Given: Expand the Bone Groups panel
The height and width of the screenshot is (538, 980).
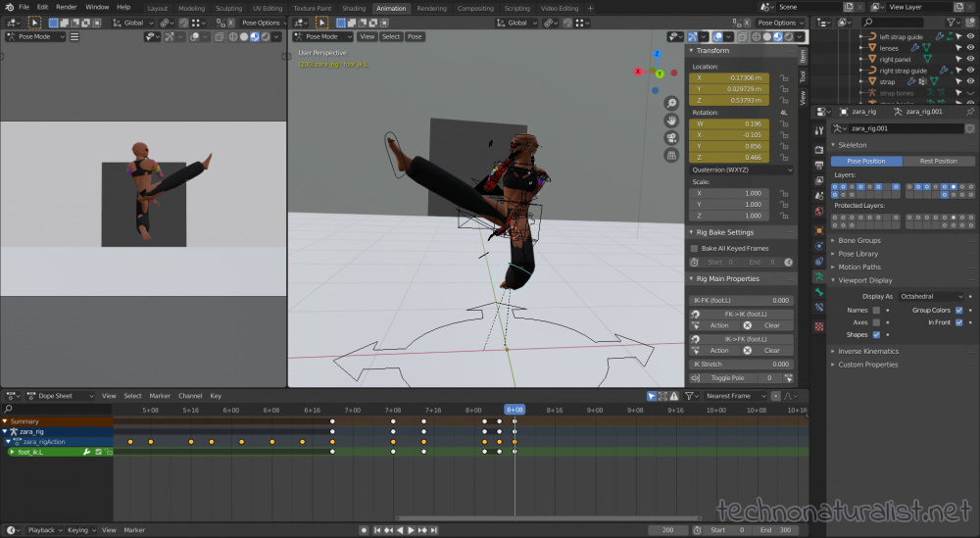Looking at the screenshot, I should click(859, 240).
